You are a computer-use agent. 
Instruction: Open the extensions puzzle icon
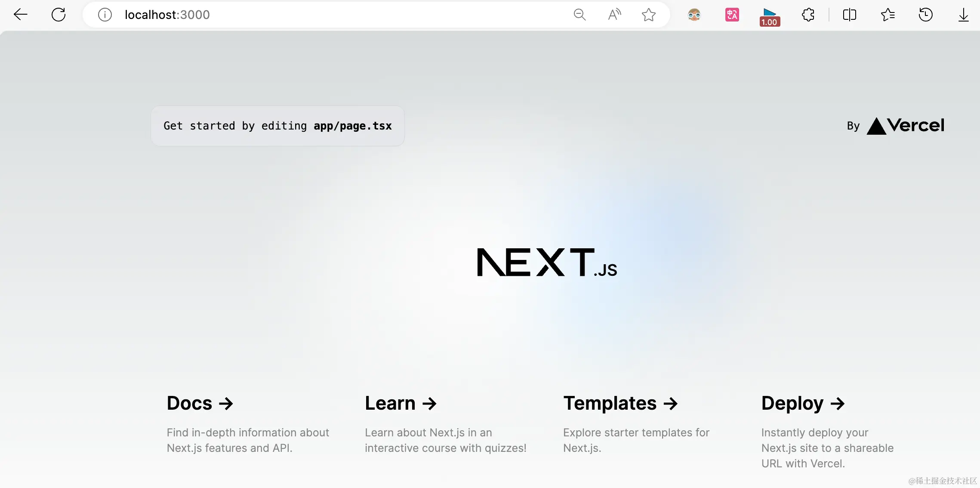808,15
